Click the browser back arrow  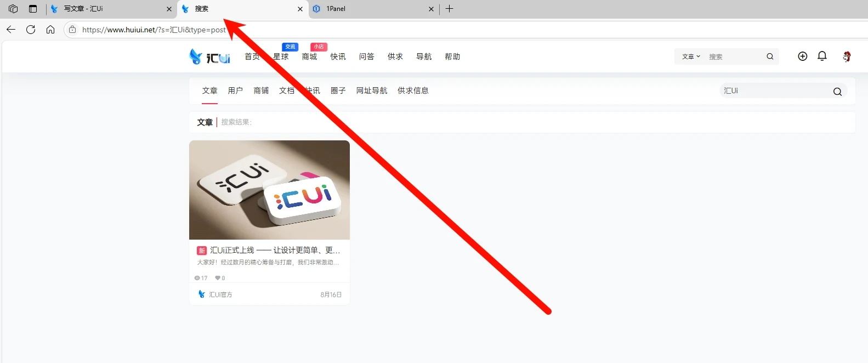tap(11, 30)
